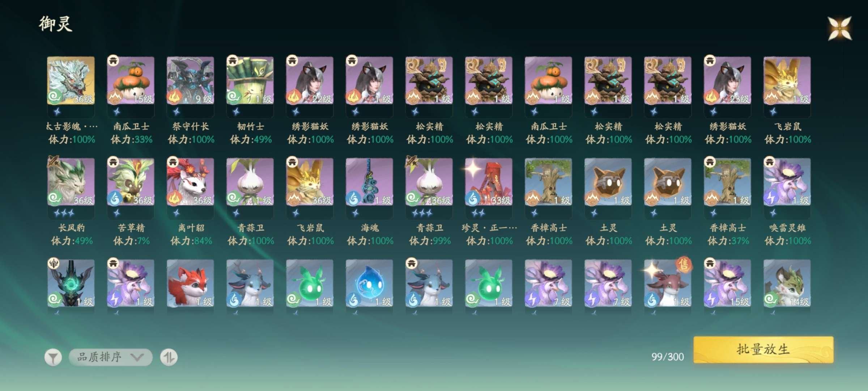The width and height of the screenshot is (868, 391).
Task: Select the dark horned helmet spirit in the bottom row
Action: [71, 283]
